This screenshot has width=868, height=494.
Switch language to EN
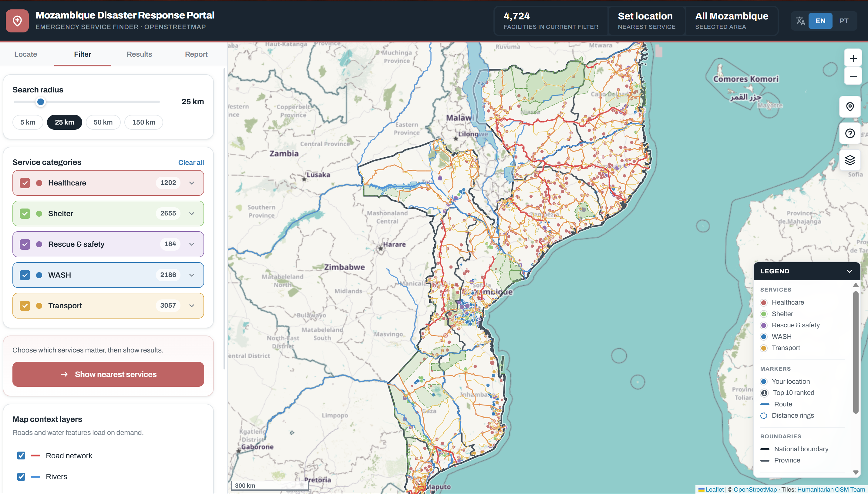tap(820, 21)
